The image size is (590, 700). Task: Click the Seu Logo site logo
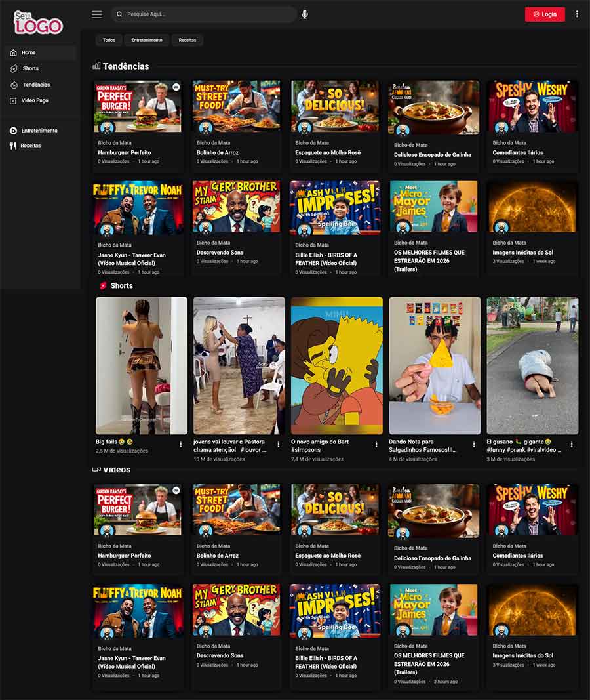point(38,23)
